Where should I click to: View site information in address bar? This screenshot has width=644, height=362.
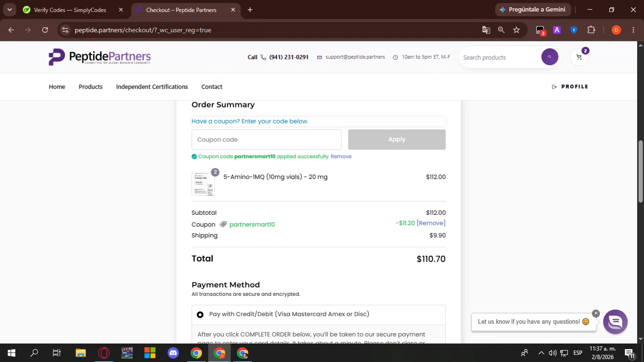tap(65, 30)
